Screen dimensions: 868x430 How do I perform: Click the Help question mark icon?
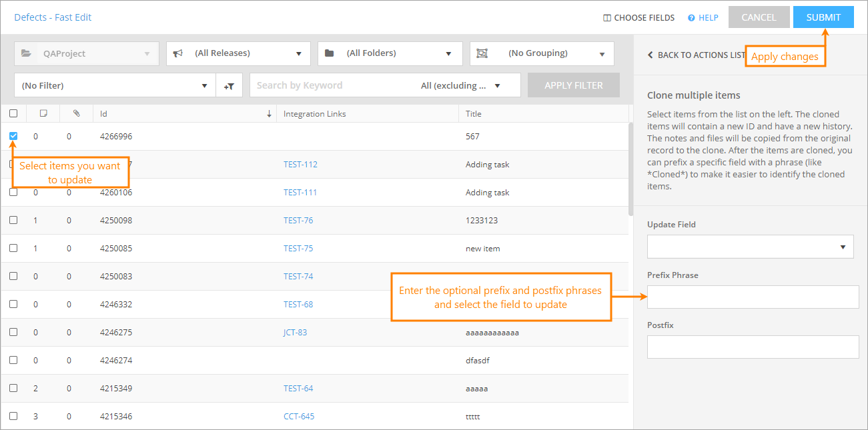click(692, 18)
